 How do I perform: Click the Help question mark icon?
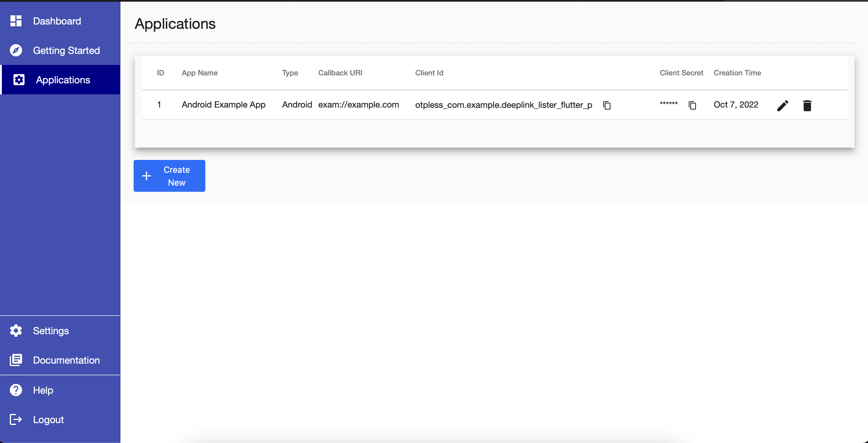(x=16, y=390)
